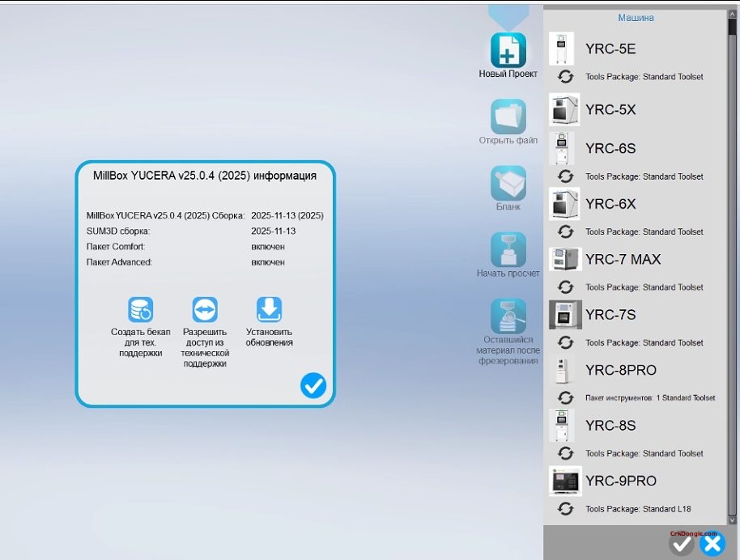Select the YRC-5X machine

(610, 110)
